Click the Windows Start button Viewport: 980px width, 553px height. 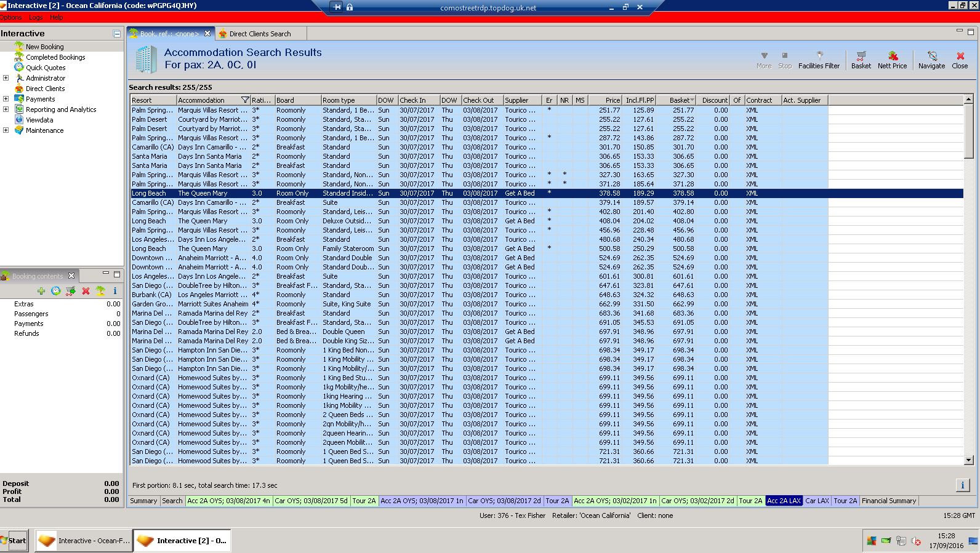tap(14, 541)
